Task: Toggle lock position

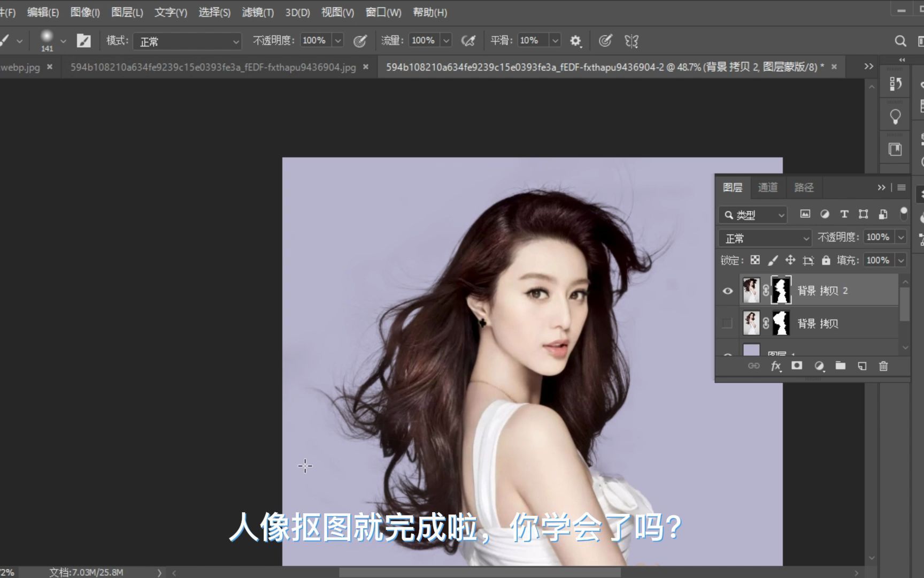Action: click(x=790, y=260)
